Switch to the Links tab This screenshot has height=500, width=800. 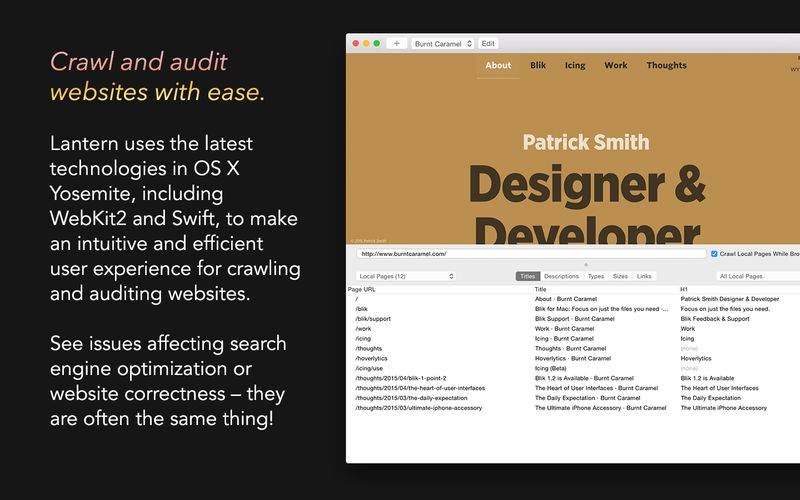[644, 276]
